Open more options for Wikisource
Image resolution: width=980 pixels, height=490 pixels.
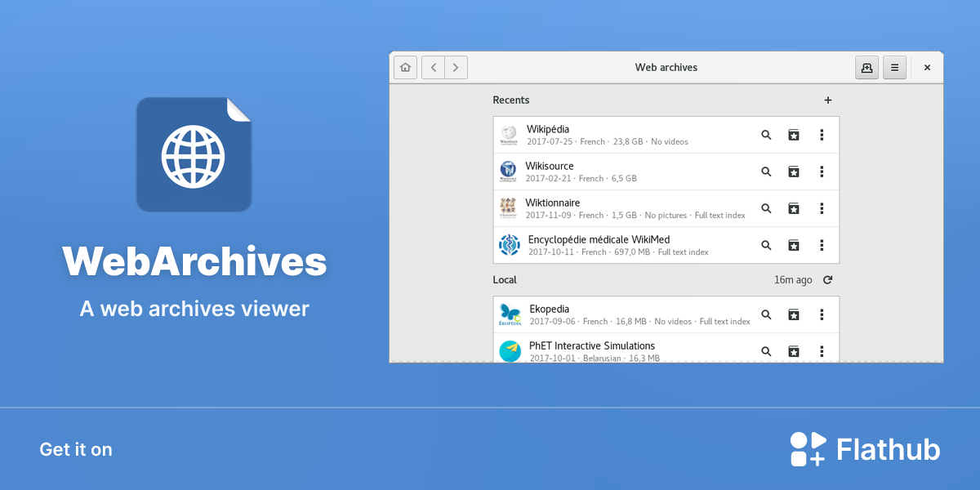[x=822, y=171]
